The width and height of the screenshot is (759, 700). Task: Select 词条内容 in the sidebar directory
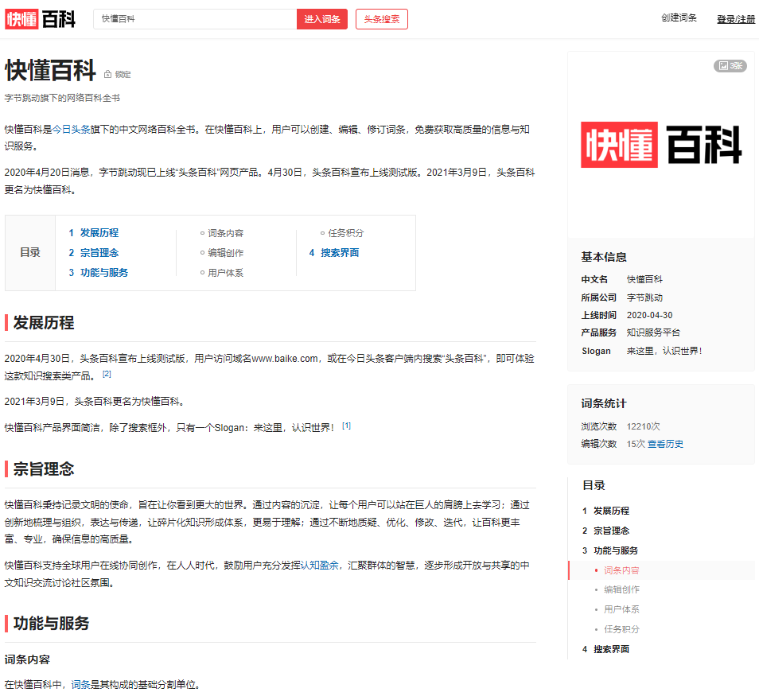coord(621,570)
